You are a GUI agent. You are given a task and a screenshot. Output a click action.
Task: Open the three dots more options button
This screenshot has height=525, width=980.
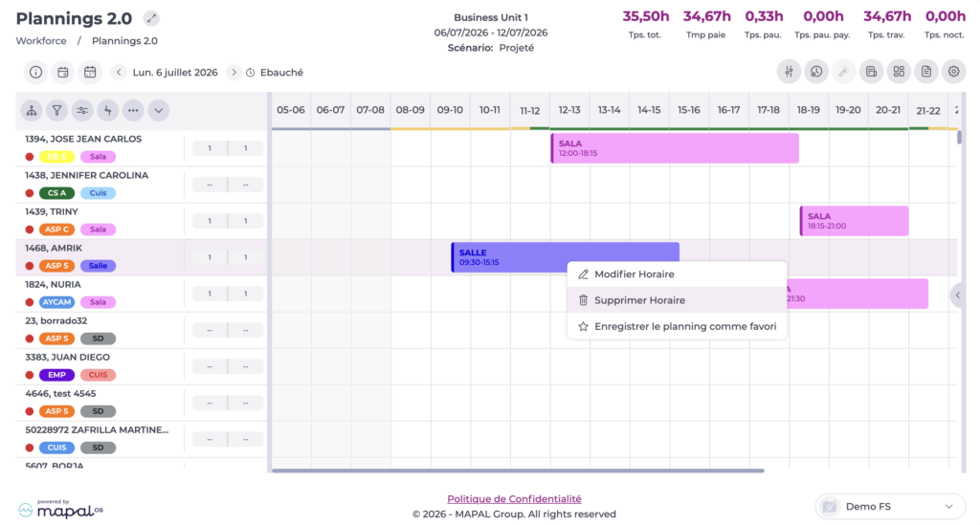[x=133, y=111]
